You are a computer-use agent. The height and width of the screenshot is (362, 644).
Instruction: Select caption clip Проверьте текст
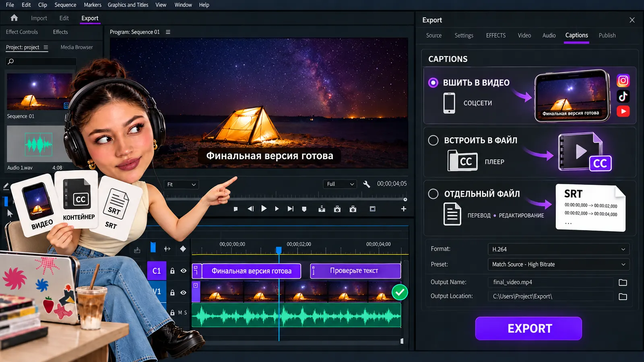click(355, 271)
